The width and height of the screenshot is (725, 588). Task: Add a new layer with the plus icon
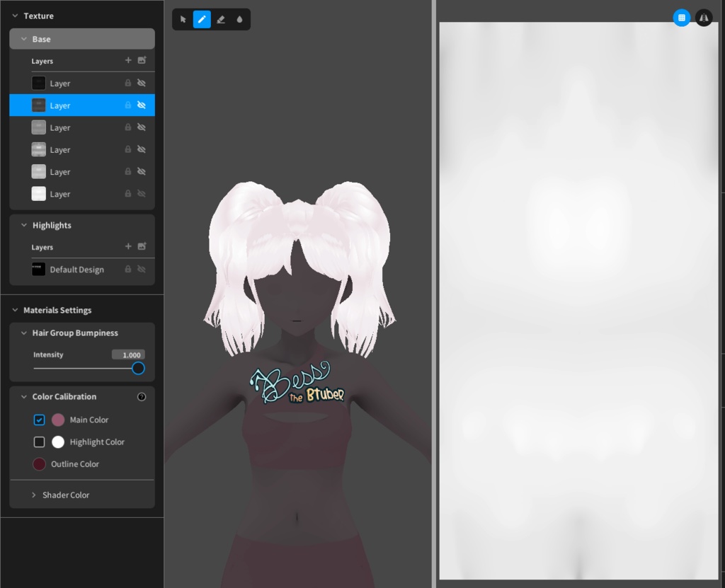pos(128,61)
